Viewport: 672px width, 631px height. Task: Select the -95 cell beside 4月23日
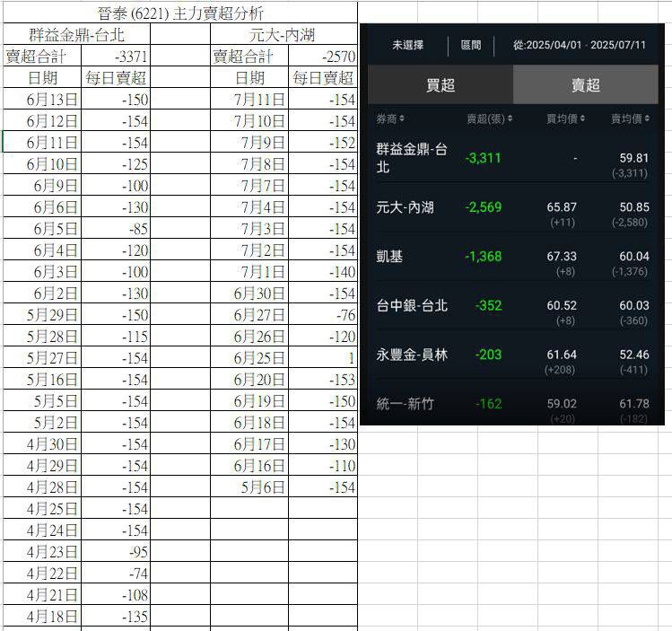point(116,551)
